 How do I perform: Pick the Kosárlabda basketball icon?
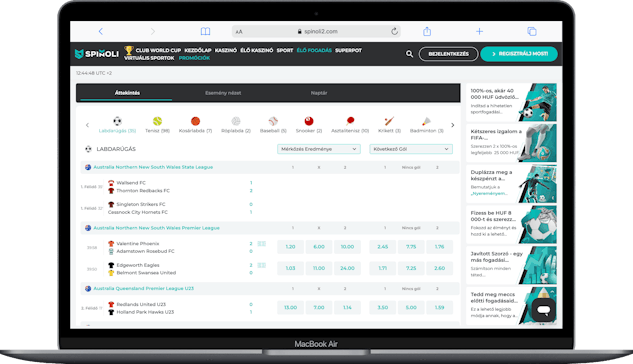tap(195, 121)
